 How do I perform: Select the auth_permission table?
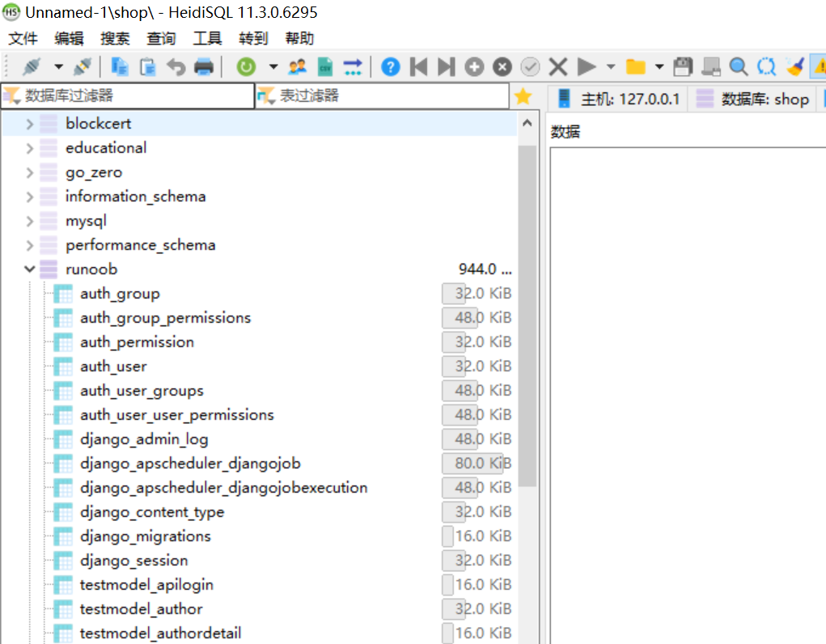(137, 342)
